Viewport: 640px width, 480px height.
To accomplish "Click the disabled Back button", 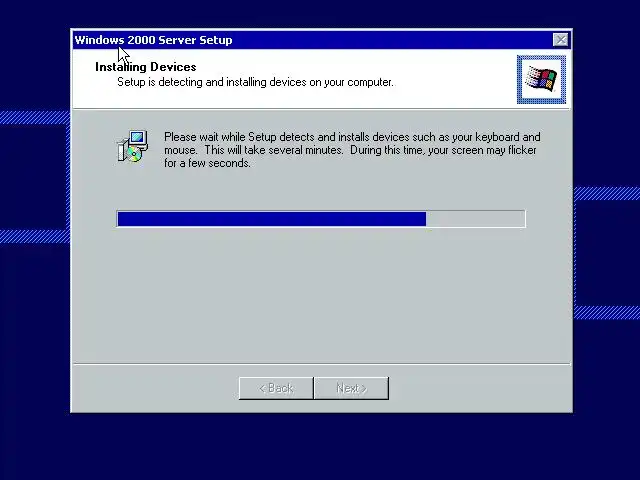I will pos(276,388).
